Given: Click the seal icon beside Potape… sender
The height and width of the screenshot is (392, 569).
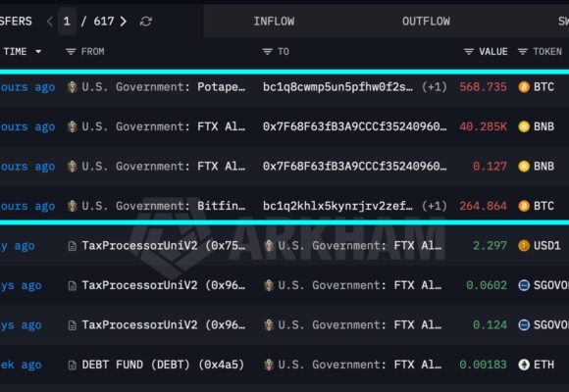Looking at the screenshot, I should click(73, 87).
